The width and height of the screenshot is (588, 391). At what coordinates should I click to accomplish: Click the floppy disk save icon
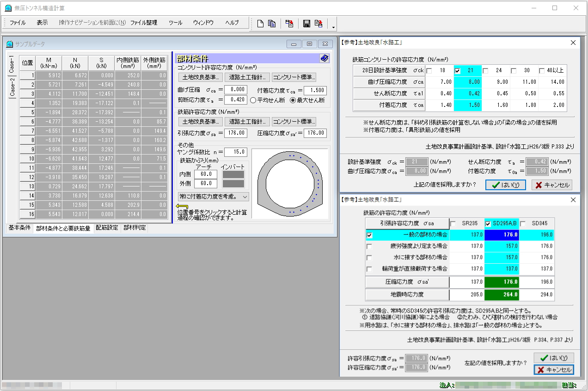[x=306, y=24]
